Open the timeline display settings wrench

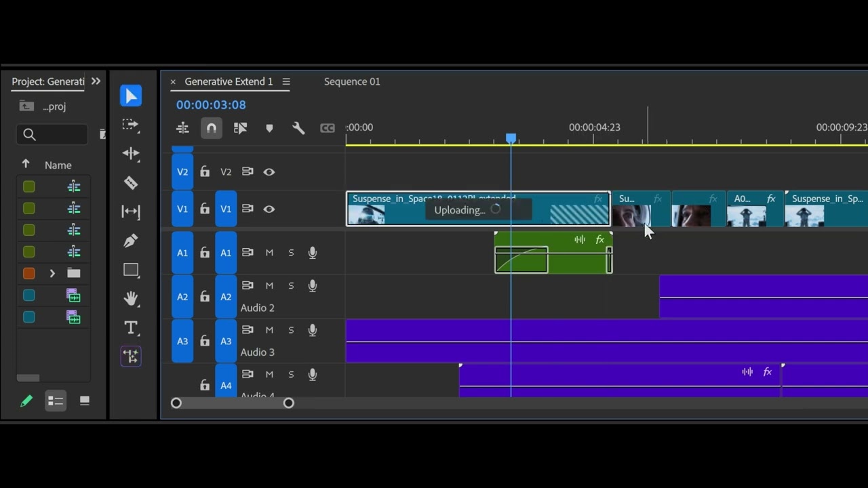coord(298,127)
